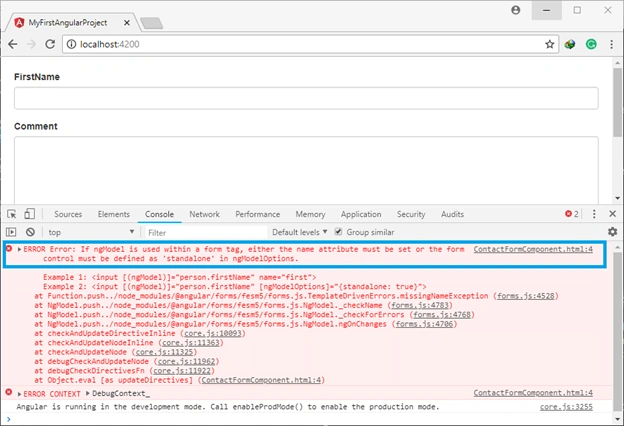This screenshot has height=426, width=624.
Task: Open the Performance tab
Action: point(257,214)
